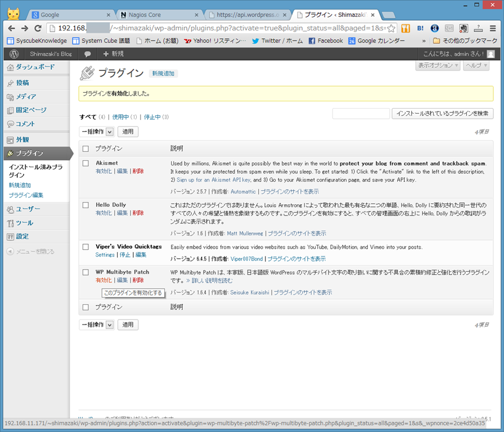Open the new tab button
The height and width of the screenshot is (432, 504).
tap(389, 15)
